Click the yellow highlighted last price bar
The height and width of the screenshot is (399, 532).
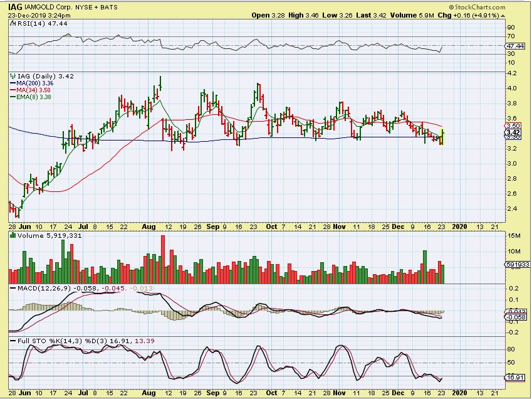click(442, 137)
